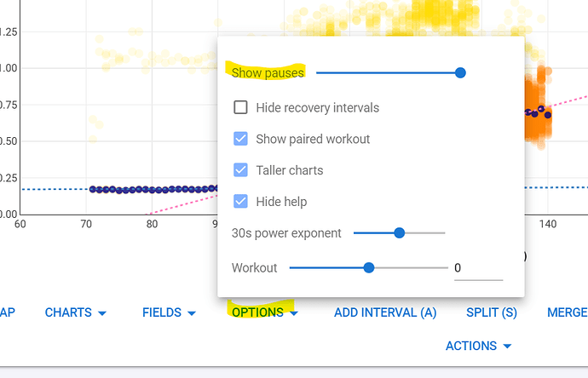Disable the Hide help checkbox
Screen dimensions: 588x378
tap(240, 201)
